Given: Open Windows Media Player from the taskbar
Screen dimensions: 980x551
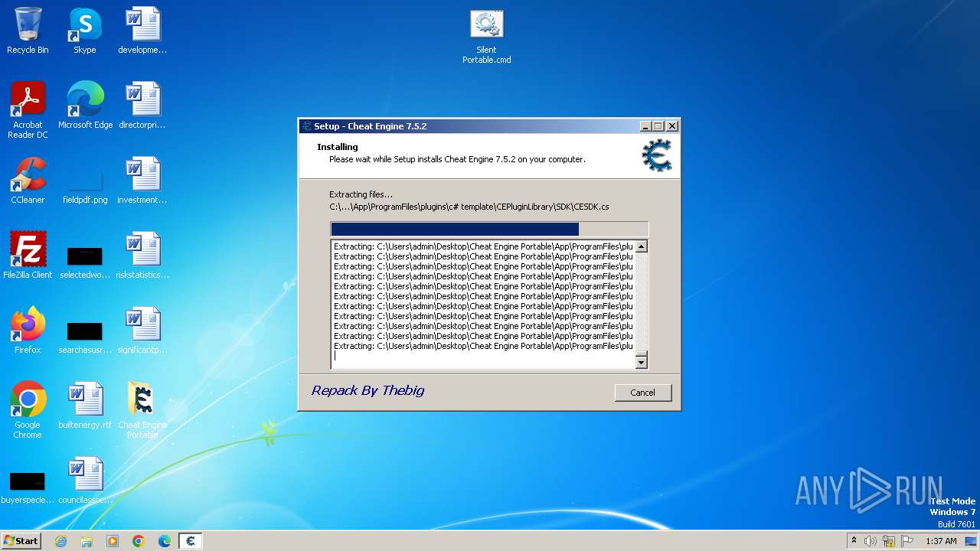Looking at the screenshot, I should coord(113,541).
